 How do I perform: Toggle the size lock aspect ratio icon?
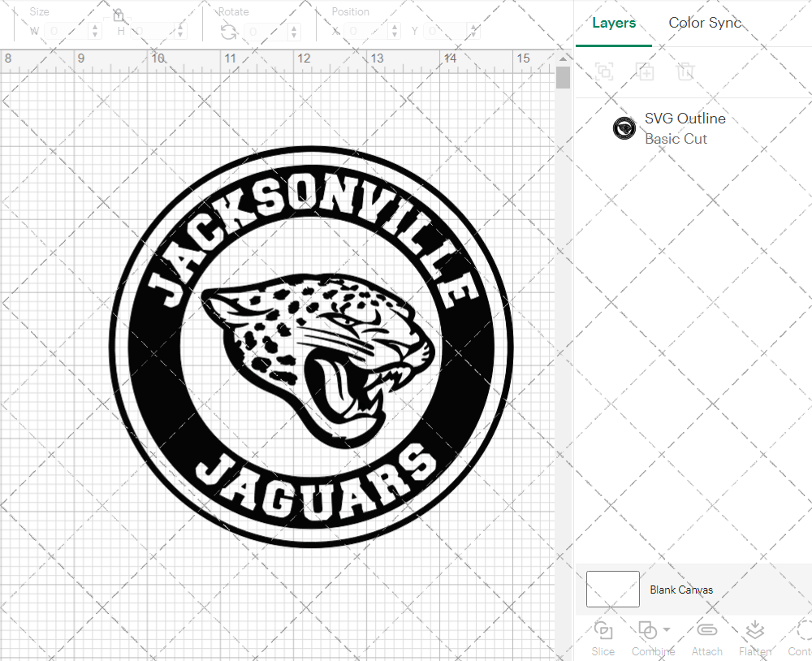pyautogui.click(x=119, y=15)
